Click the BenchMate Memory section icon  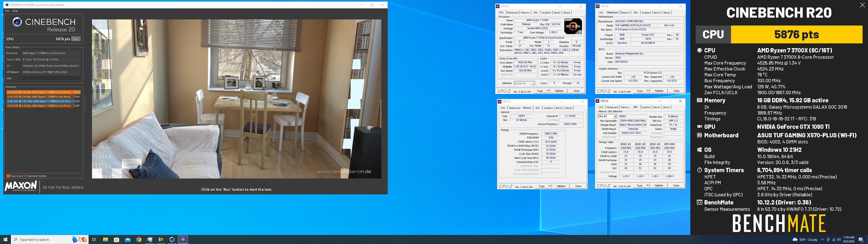coord(700,100)
